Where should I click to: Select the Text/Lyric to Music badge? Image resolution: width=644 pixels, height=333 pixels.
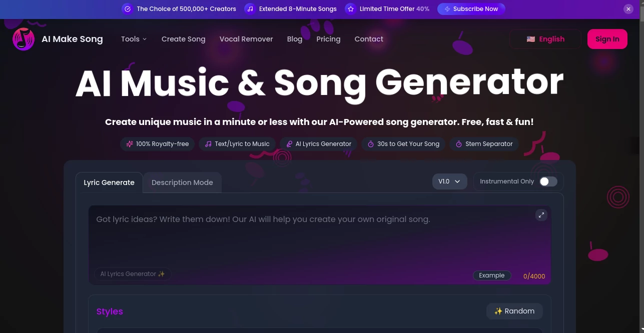237,144
